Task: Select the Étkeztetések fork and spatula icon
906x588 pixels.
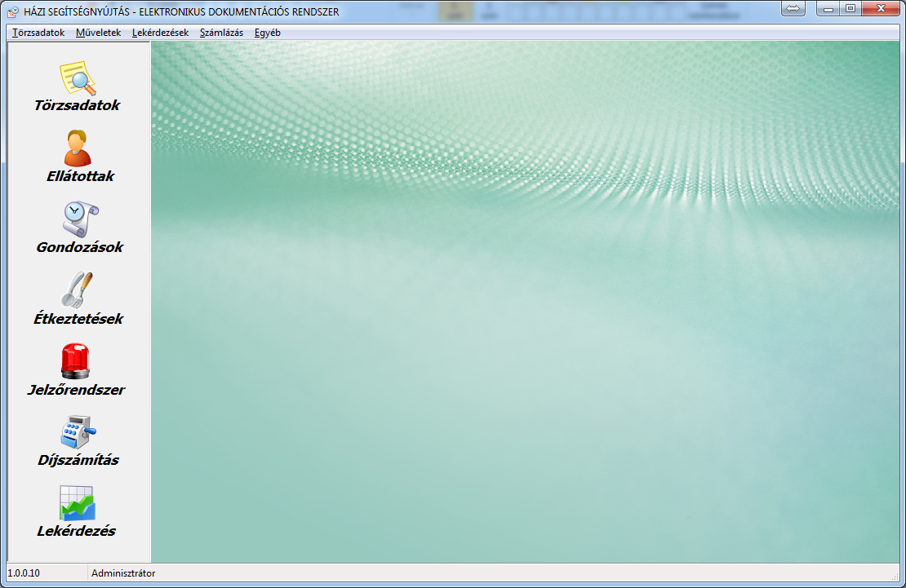Action: click(x=78, y=290)
